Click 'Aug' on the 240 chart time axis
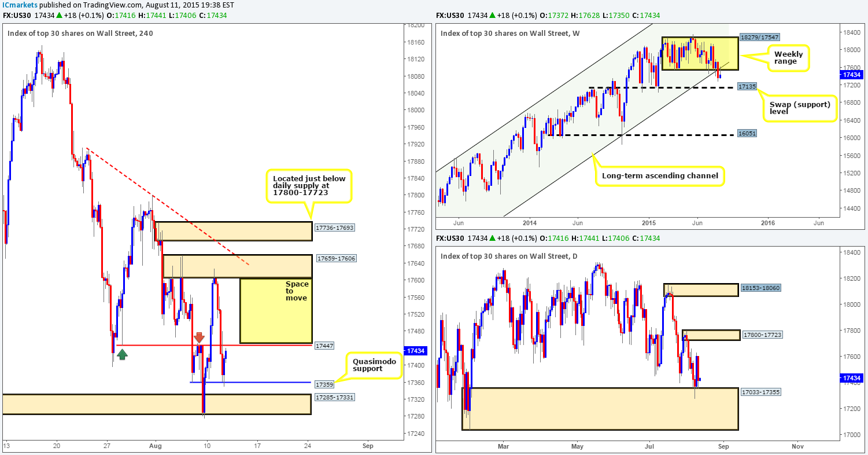The image size is (868, 455). click(156, 446)
